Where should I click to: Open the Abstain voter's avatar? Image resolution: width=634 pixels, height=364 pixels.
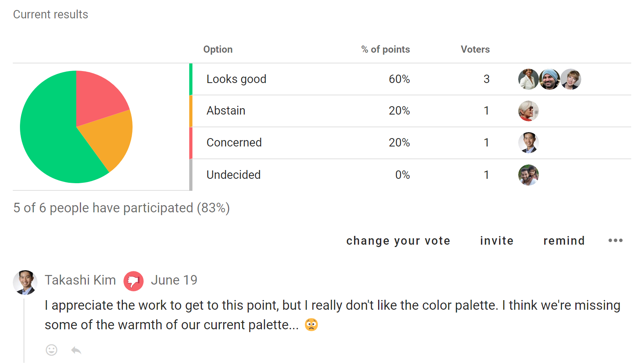pos(528,111)
